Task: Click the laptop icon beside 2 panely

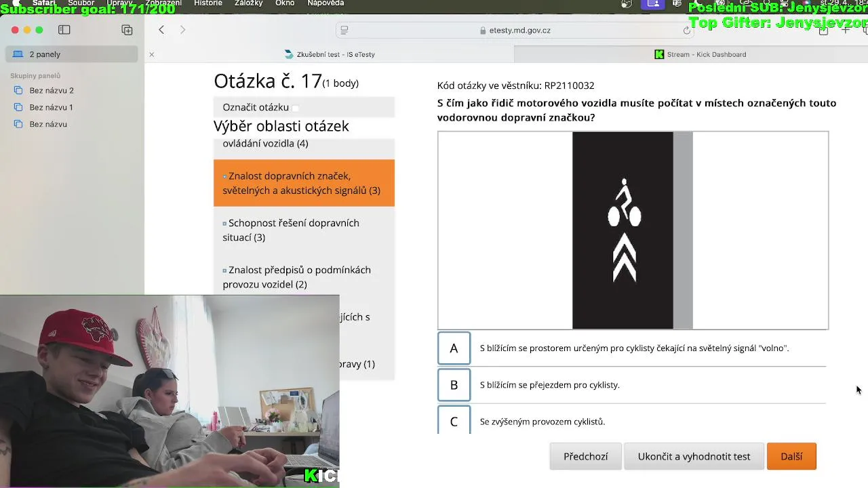Action: tap(17, 54)
